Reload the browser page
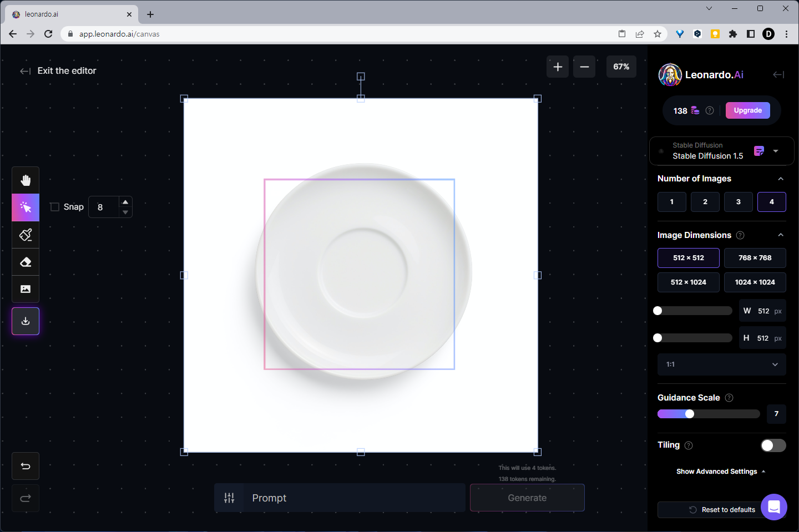 click(48, 34)
